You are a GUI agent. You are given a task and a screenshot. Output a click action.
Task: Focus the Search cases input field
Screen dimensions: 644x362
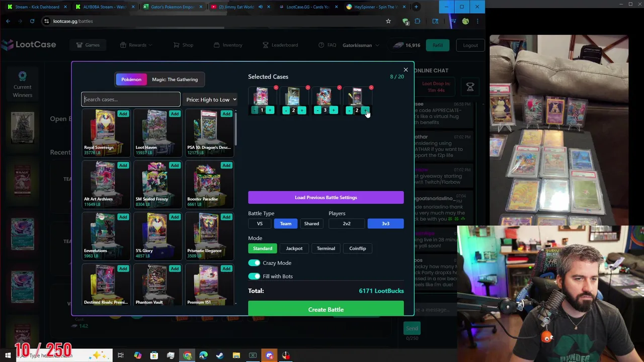(x=131, y=100)
